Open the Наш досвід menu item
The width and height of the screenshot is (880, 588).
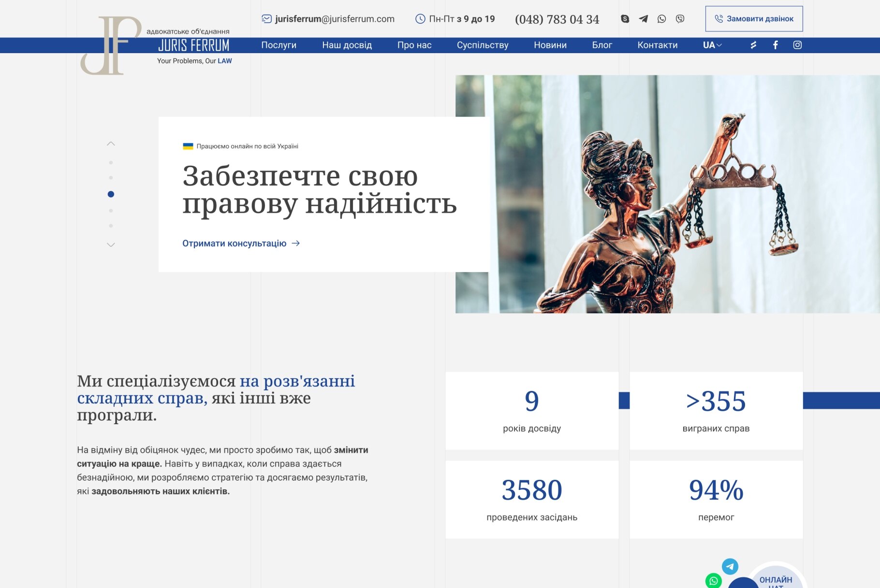[347, 45]
